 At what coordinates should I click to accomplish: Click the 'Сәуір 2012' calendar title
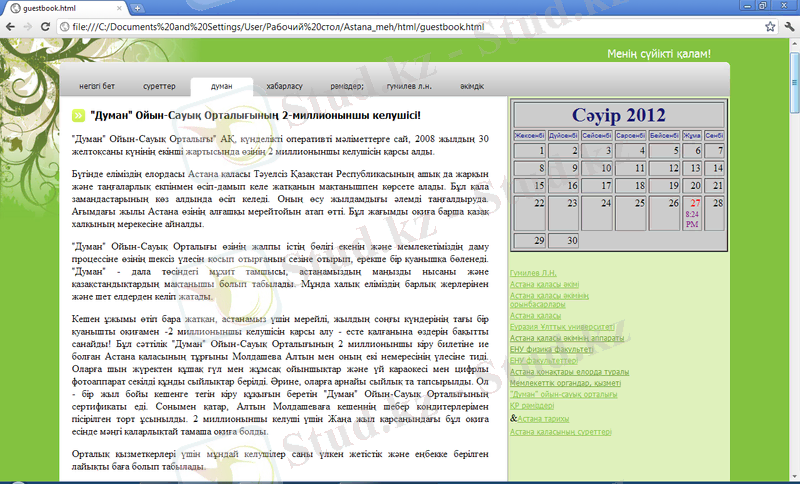tap(618, 115)
